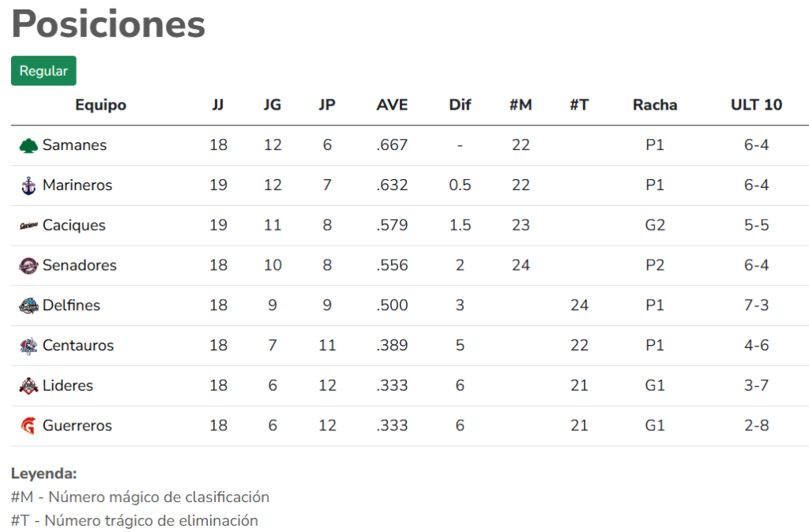Click the ULT 10 column header
Screen dimensions: 809x532
(x=756, y=105)
